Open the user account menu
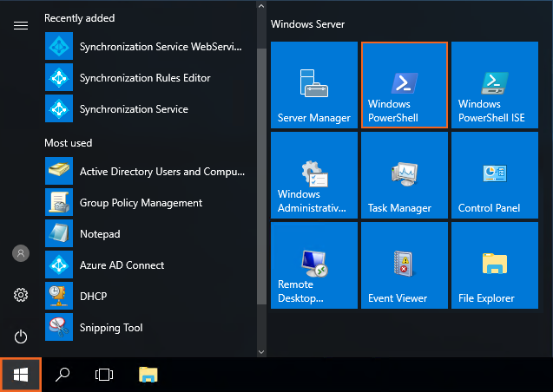This screenshot has width=553, height=392. [21, 253]
